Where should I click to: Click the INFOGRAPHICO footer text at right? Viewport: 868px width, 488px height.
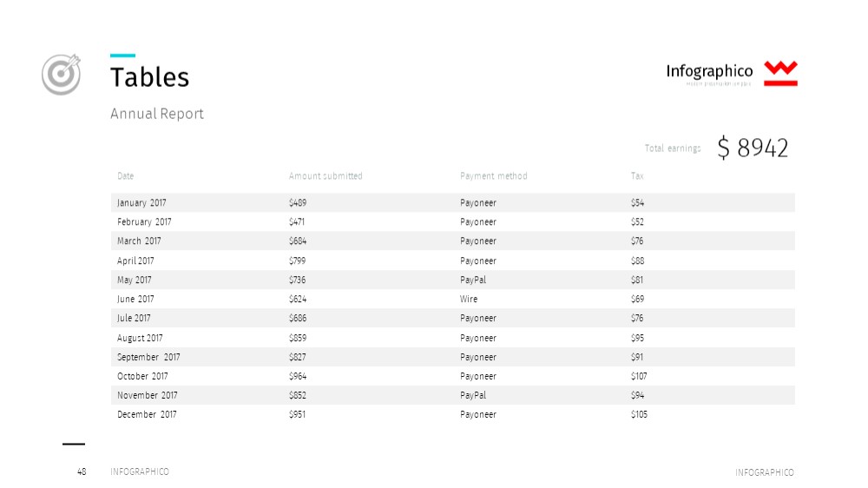point(765,472)
